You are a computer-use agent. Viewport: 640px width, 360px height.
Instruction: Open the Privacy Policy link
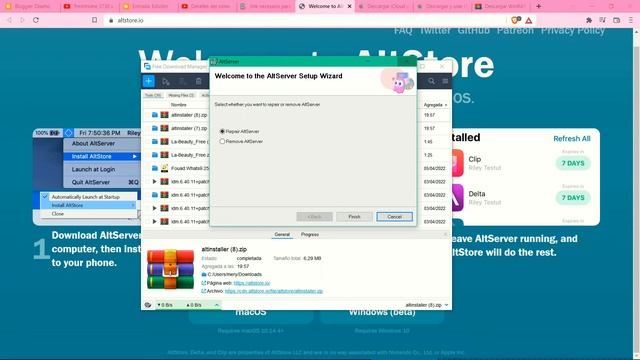573,31
